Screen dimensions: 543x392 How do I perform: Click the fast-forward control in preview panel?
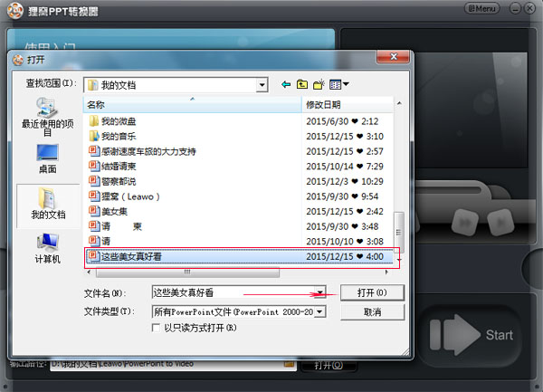(x=465, y=222)
